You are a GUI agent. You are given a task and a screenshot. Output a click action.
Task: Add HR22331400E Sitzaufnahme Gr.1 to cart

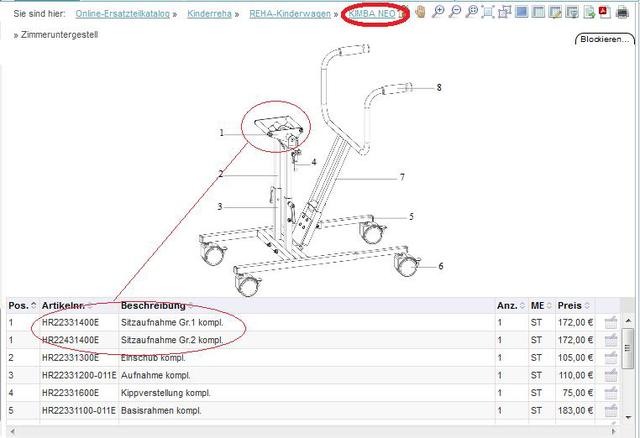pyautogui.click(x=611, y=322)
